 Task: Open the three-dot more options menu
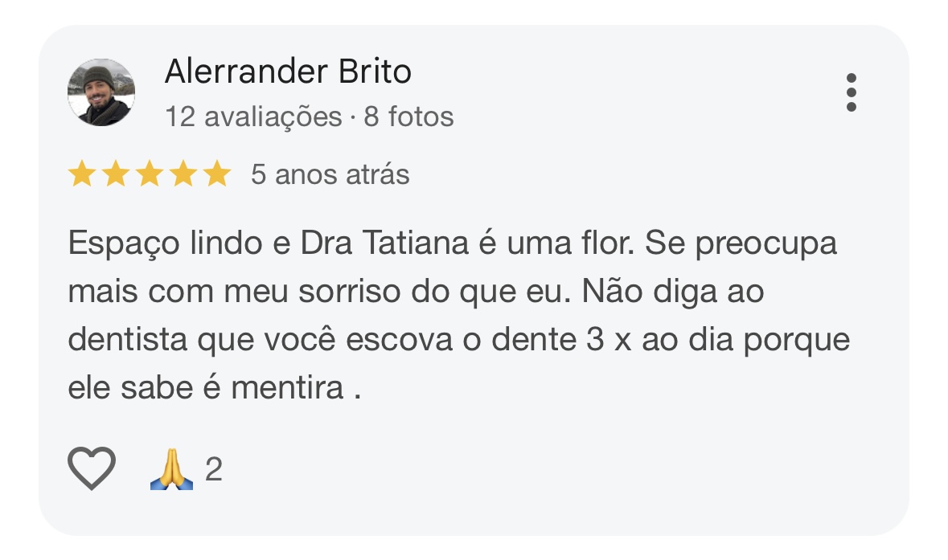[852, 93]
